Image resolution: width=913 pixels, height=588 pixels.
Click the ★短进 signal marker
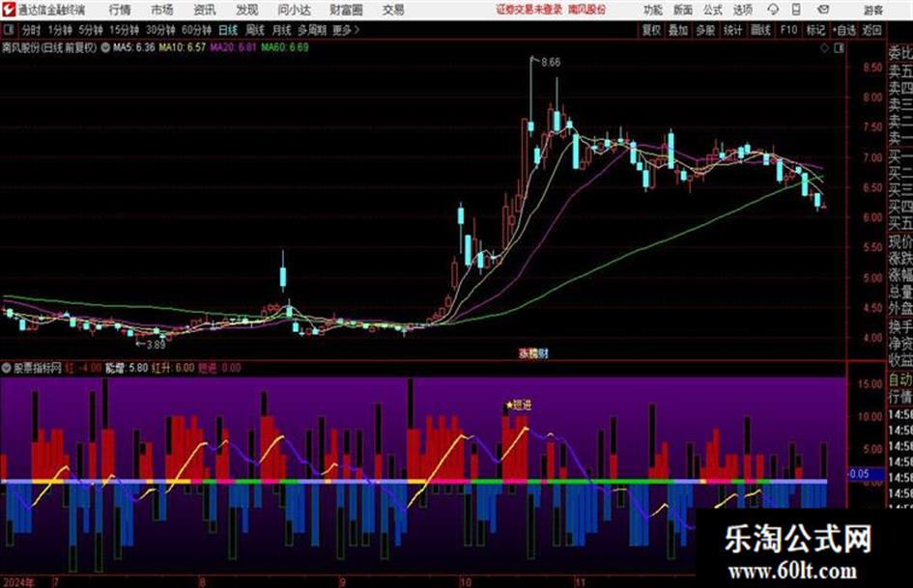(519, 406)
